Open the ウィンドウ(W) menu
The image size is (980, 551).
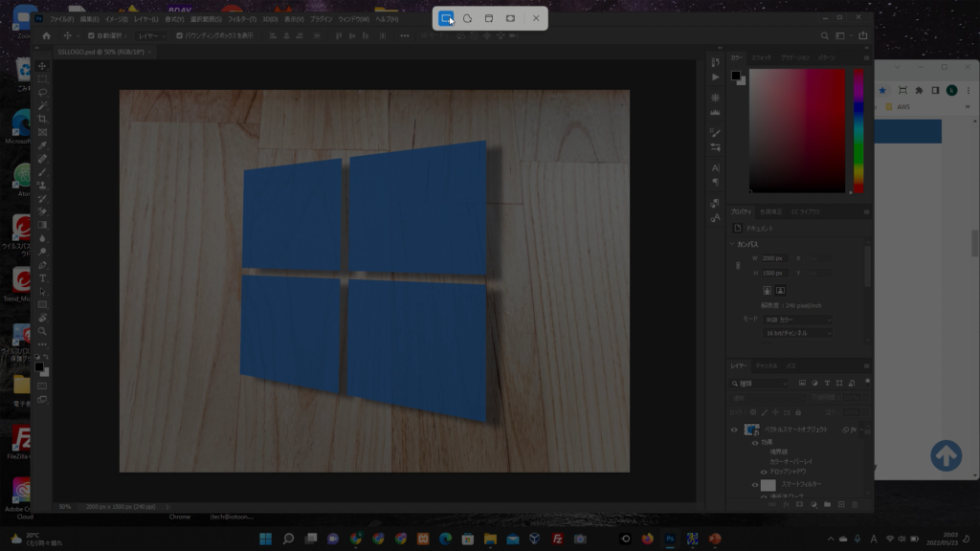[x=354, y=19]
